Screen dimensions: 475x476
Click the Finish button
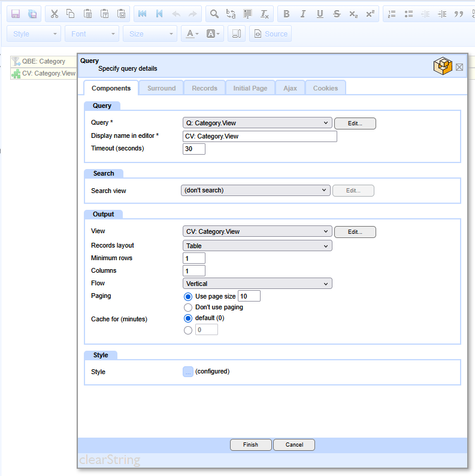[250, 445]
